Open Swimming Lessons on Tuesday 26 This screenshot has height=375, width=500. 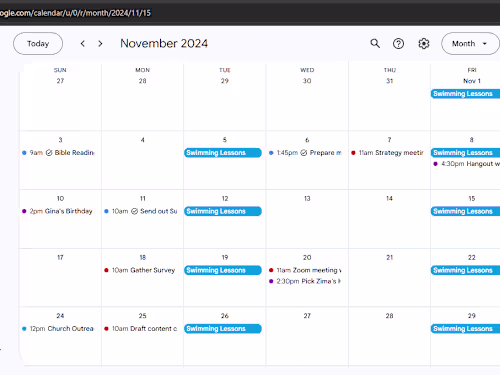(x=223, y=329)
